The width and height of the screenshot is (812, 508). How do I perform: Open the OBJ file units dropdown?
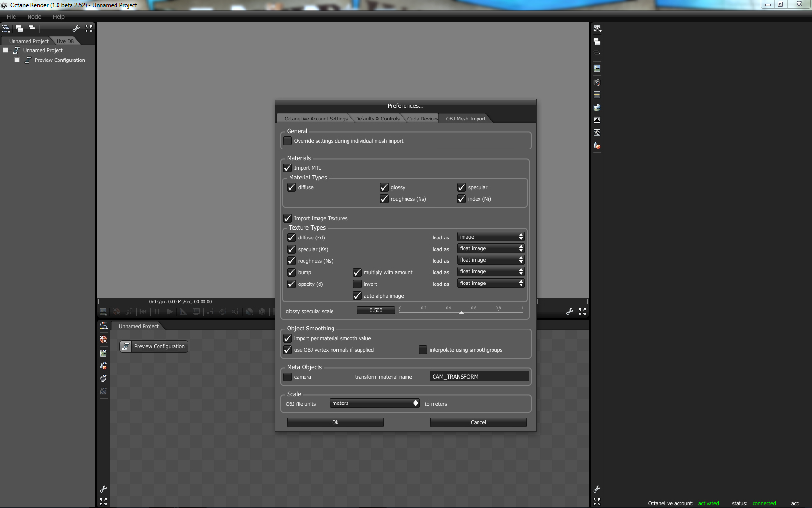[x=375, y=403]
